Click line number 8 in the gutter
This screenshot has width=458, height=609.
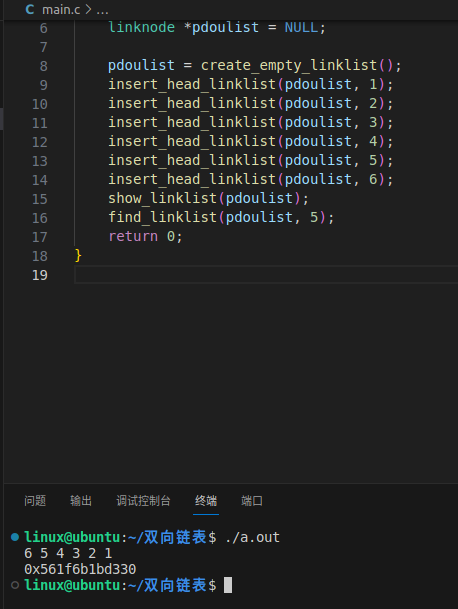44,66
